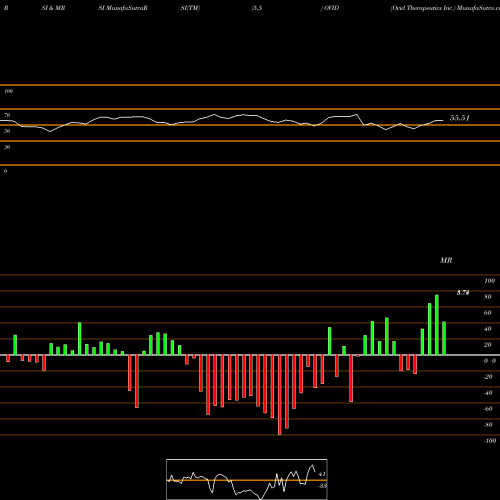Click the 'MR' panel title label
Screen dimensions: 500x500
point(446,260)
